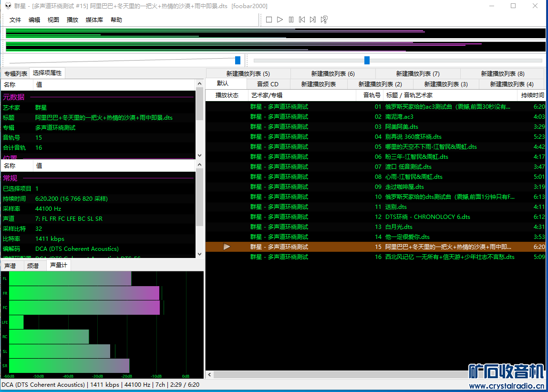The width and height of the screenshot is (548, 392).
Task: Select track 09 走过咖啡屋.dts
Action: pyautogui.click(x=375, y=187)
